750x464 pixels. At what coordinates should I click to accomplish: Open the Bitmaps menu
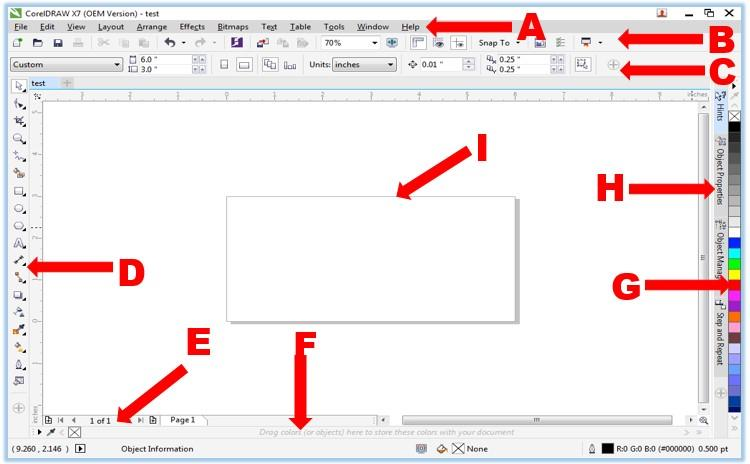tap(232, 26)
